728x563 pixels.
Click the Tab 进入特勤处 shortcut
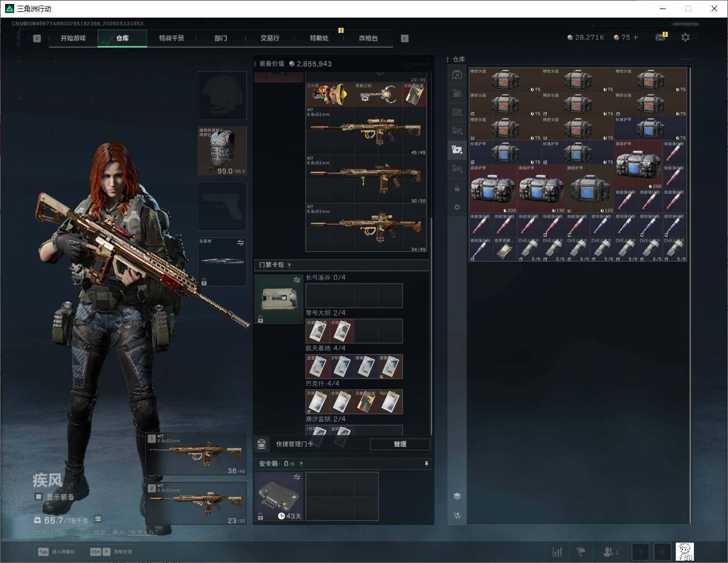[56, 552]
